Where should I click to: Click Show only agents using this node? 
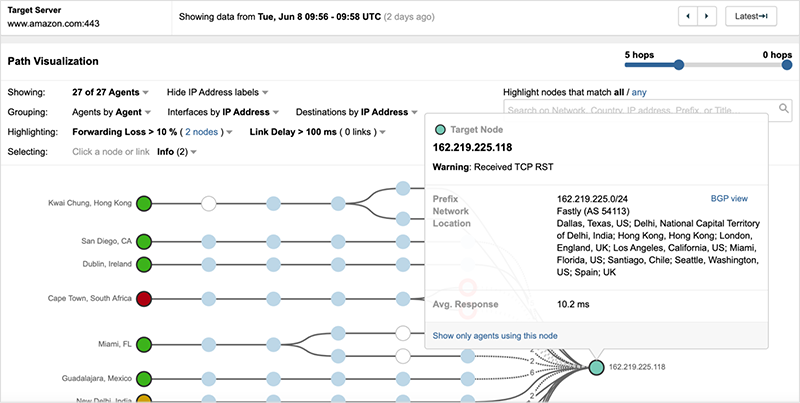[493, 336]
